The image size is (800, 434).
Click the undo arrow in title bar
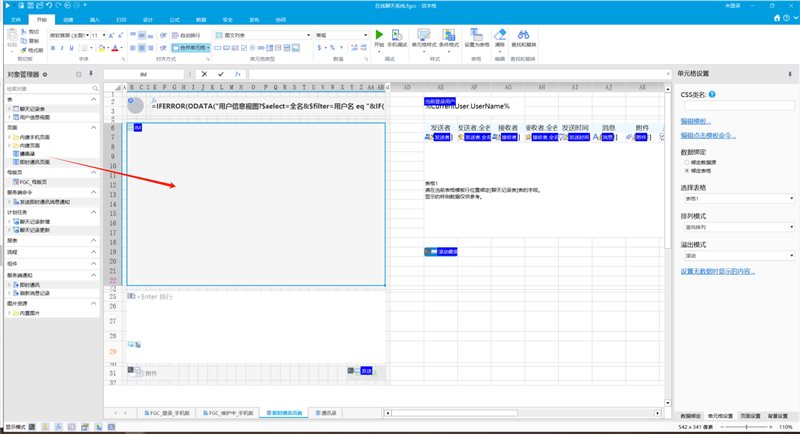(x=49, y=5)
